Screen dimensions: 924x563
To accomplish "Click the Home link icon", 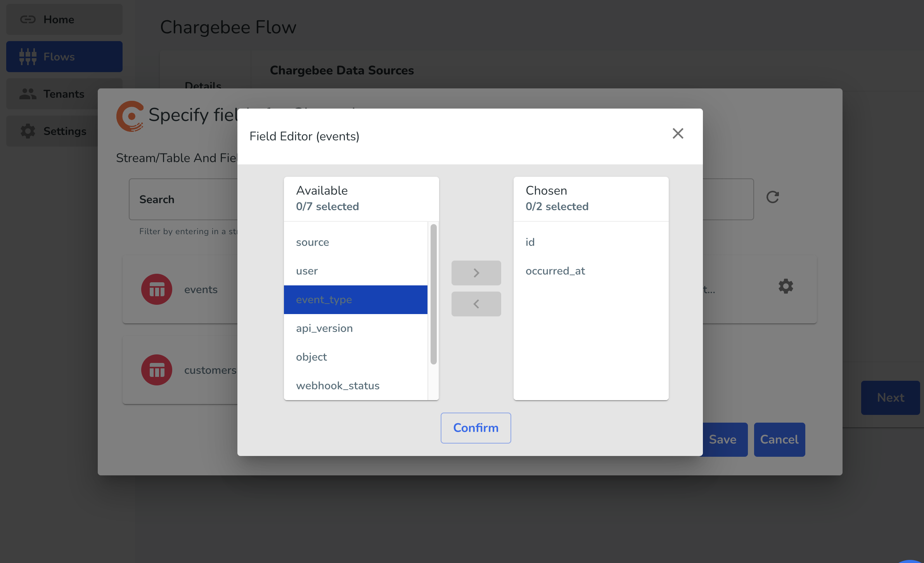I will click(28, 19).
